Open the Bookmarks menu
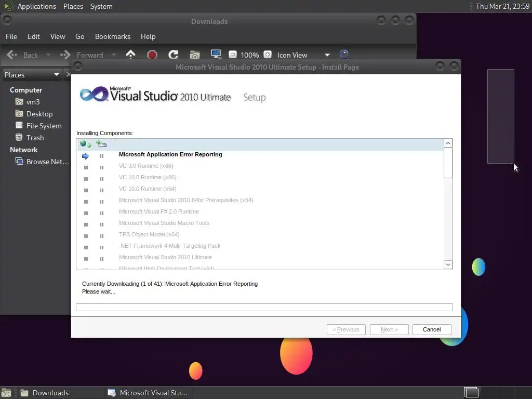This screenshot has height=399, width=532. [x=113, y=36]
